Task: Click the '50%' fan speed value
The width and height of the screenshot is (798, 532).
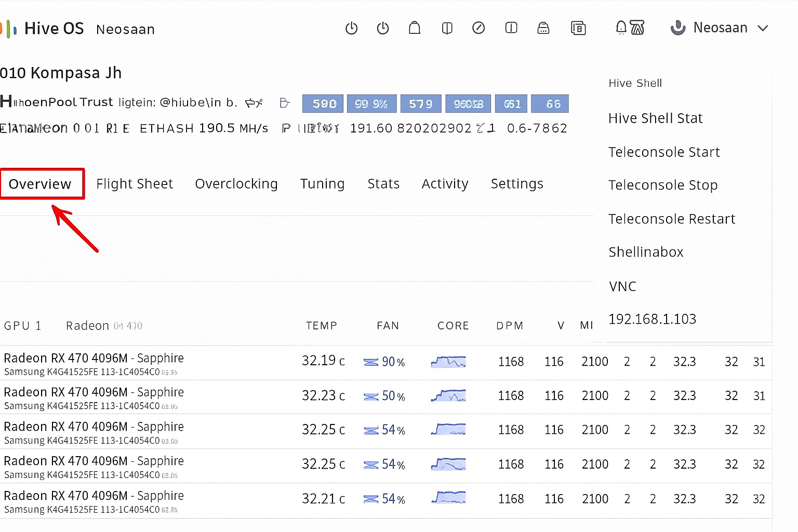Action: click(393, 396)
